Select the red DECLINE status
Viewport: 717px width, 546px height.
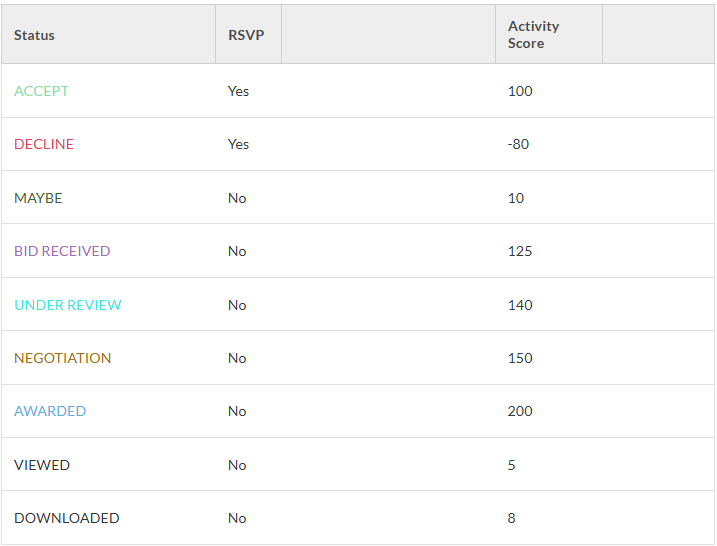(x=44, y=144)
